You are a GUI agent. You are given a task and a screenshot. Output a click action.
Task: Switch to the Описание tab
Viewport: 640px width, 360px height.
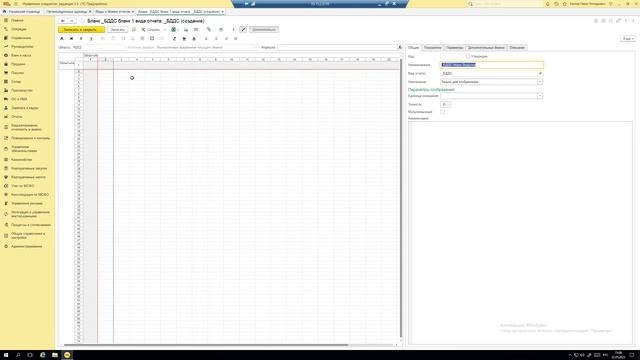pyautogui.click(x=517, y=48)
